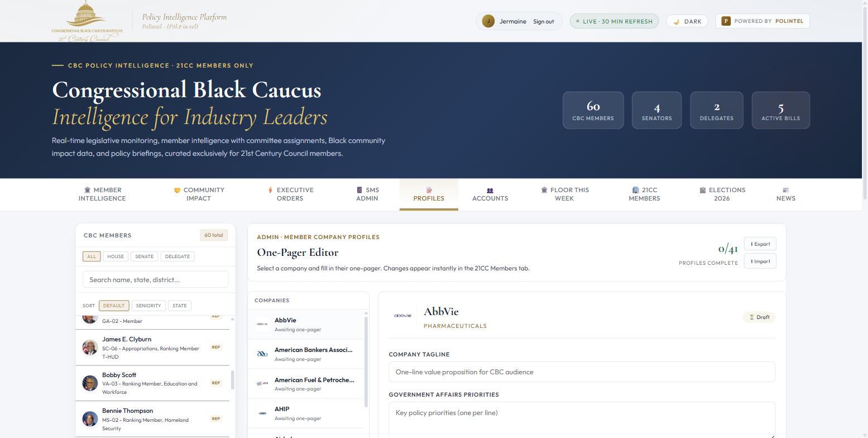Screen dimensions: 868x438
Task: Select the ALL member filter
Action: coord(92,256)
